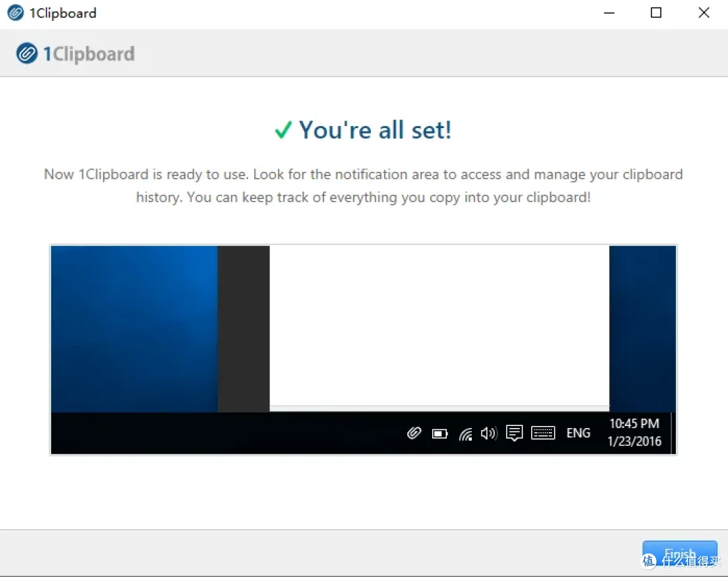Screen dimensions: 728x577
Task: Click the paperclip tray icon in illustration
Action: [x=414, y=433]
